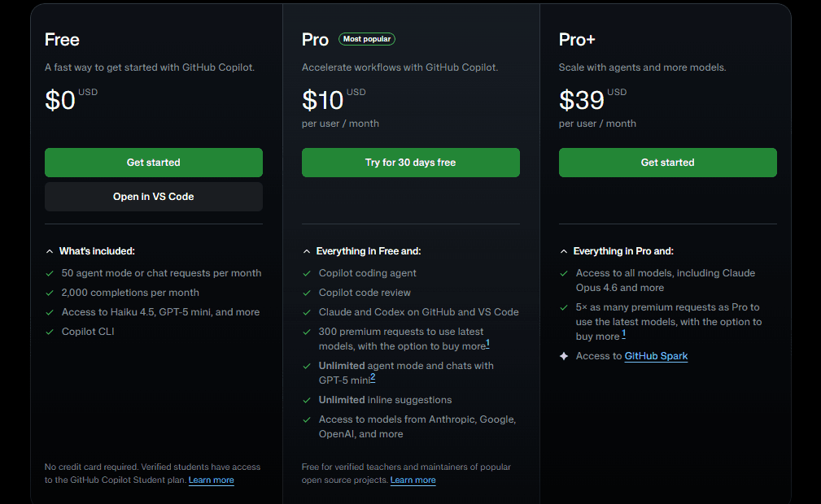Screen dimensions: 821x504
Task: Click the Most popular badge
Action: coord(367,39)
